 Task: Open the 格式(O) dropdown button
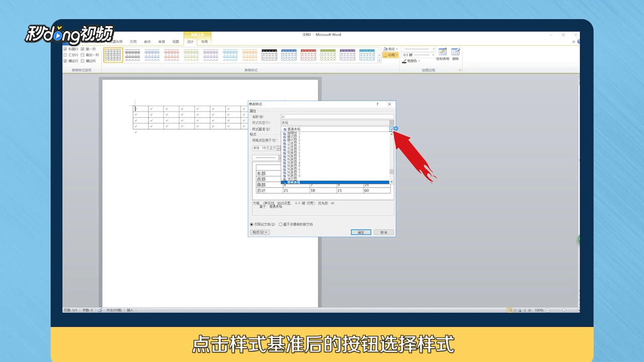click(260, 232)
